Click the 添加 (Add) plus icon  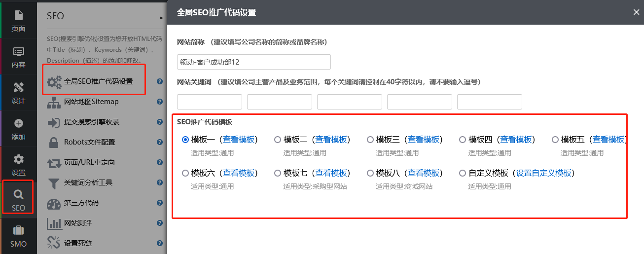tap(18, 129)
